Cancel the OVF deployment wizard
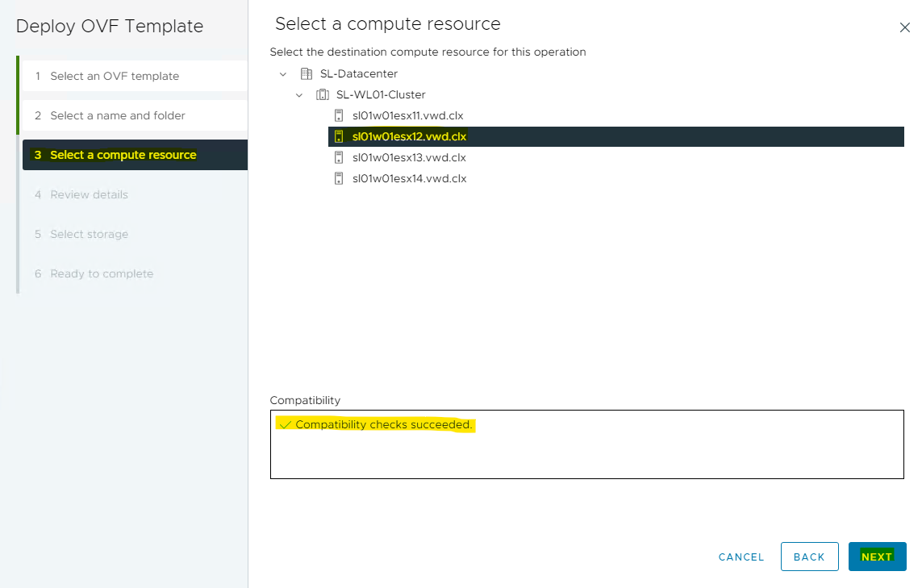Screen dimensions: 922x588 [741, 557]
